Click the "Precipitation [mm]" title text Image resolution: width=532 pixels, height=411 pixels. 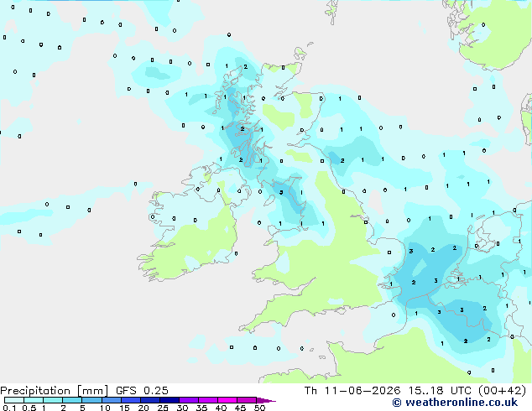(55, 391)
